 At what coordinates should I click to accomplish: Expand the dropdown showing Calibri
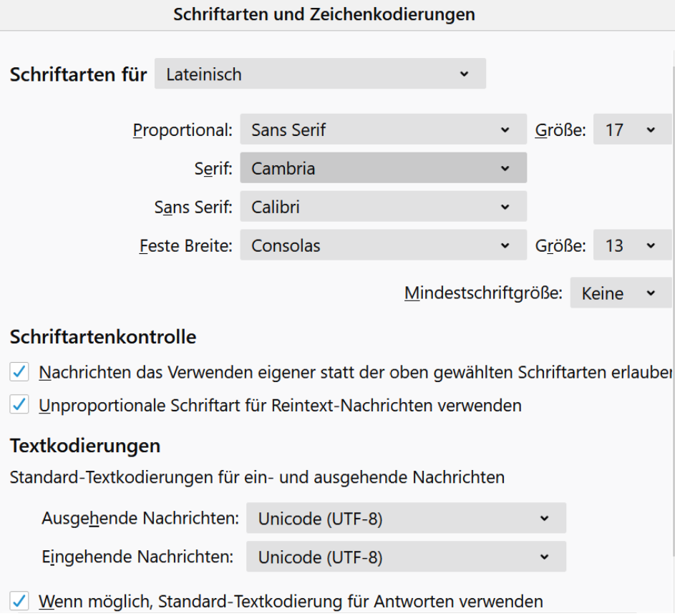(x=383, y=207)
